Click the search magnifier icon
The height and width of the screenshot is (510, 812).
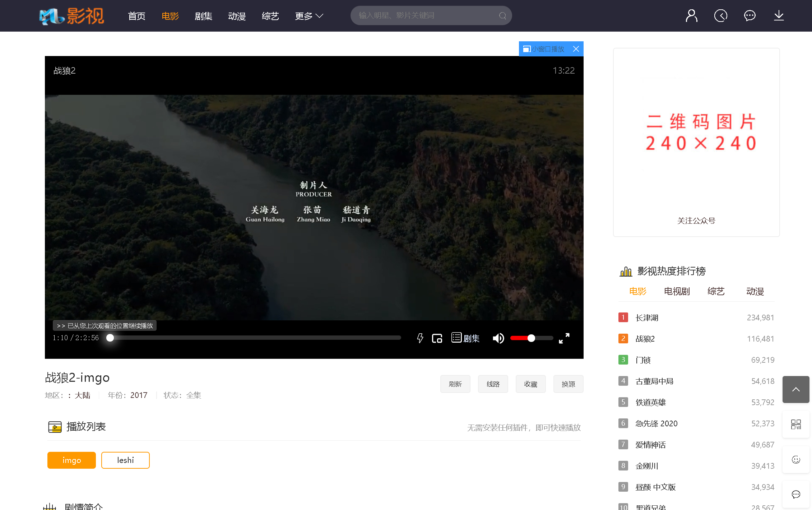tap(502, 16)
